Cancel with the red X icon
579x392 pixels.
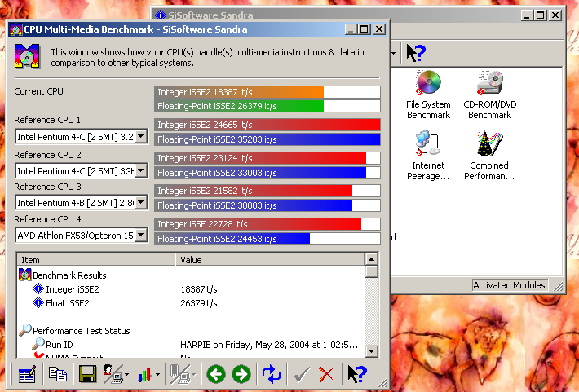click(325, 375)
